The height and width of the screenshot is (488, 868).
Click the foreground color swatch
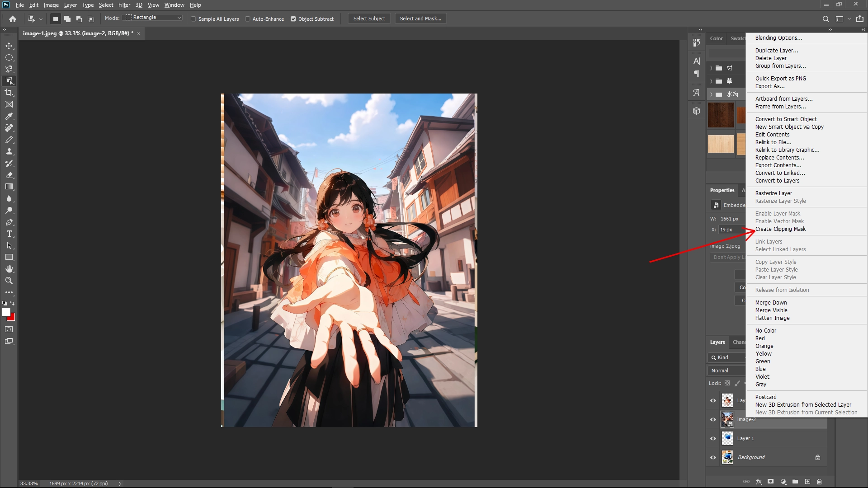tap(7, 312)
